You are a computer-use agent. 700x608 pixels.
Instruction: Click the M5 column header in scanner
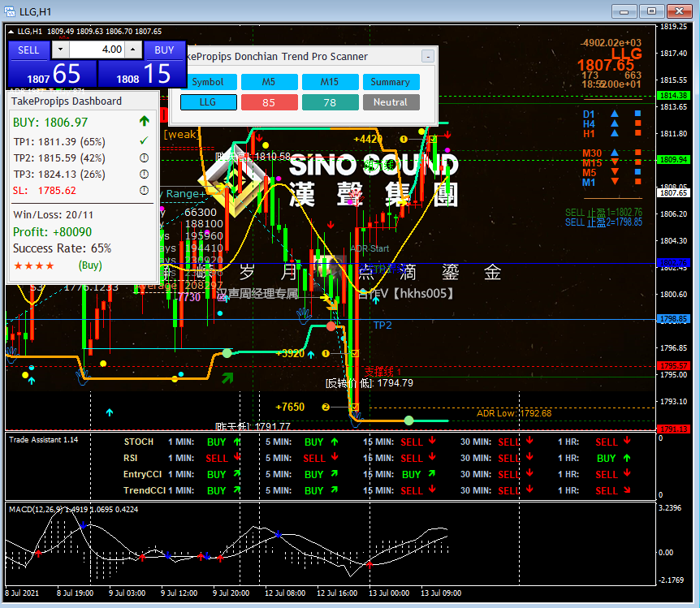tap(269, 82)
